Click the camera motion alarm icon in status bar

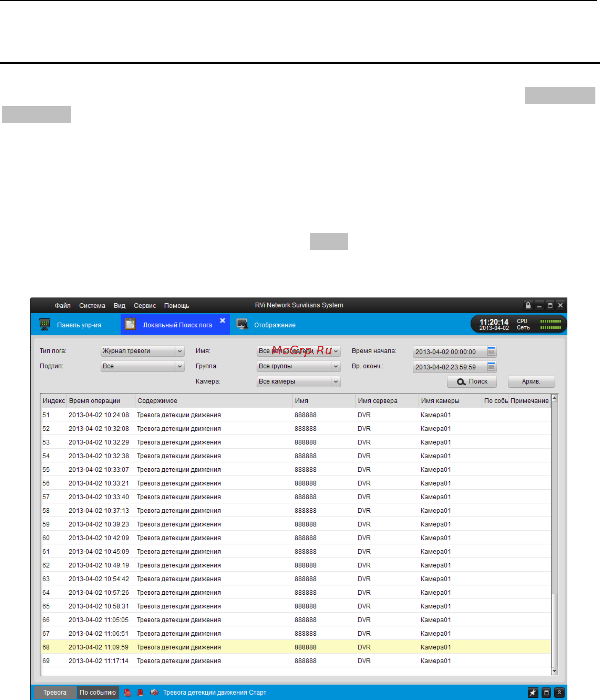[x=154, y=692]
